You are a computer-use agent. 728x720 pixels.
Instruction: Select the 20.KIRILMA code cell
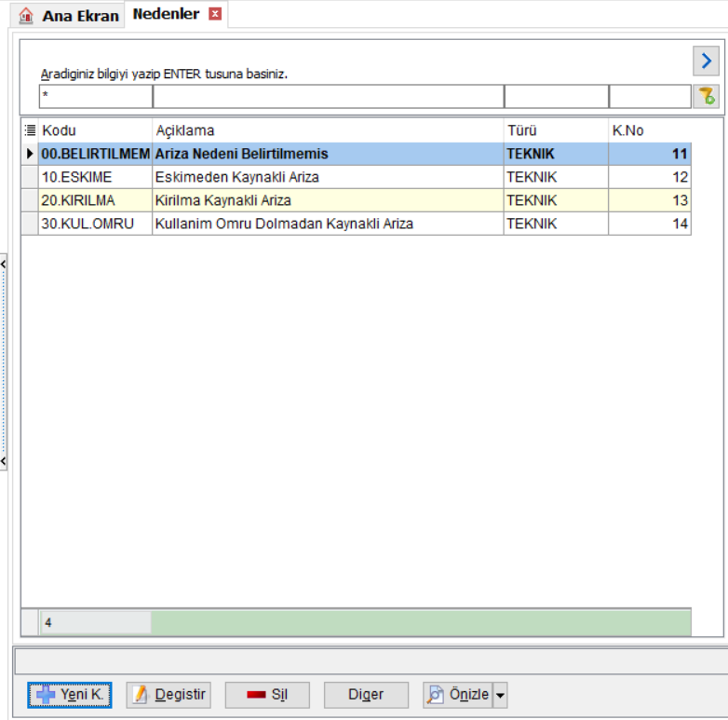tap(95, 200)
